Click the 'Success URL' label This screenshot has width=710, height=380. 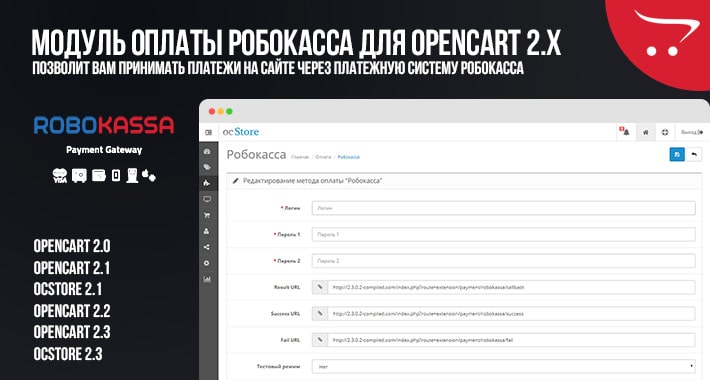(285, 313)
